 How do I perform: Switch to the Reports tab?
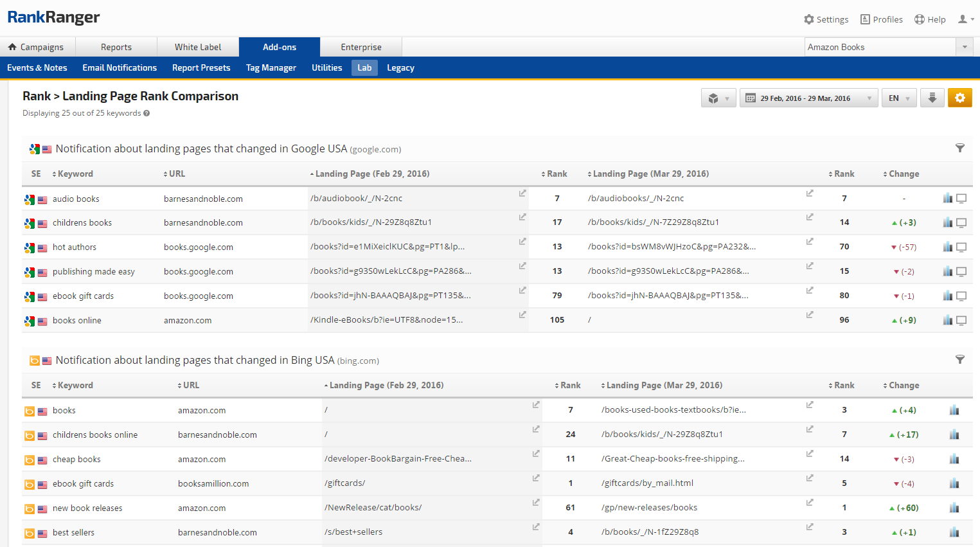(116, 47)
